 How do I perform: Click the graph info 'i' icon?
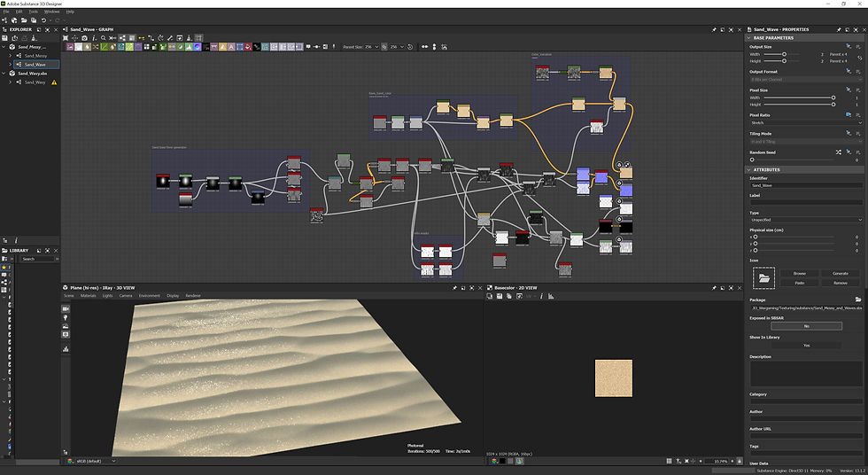94,38
